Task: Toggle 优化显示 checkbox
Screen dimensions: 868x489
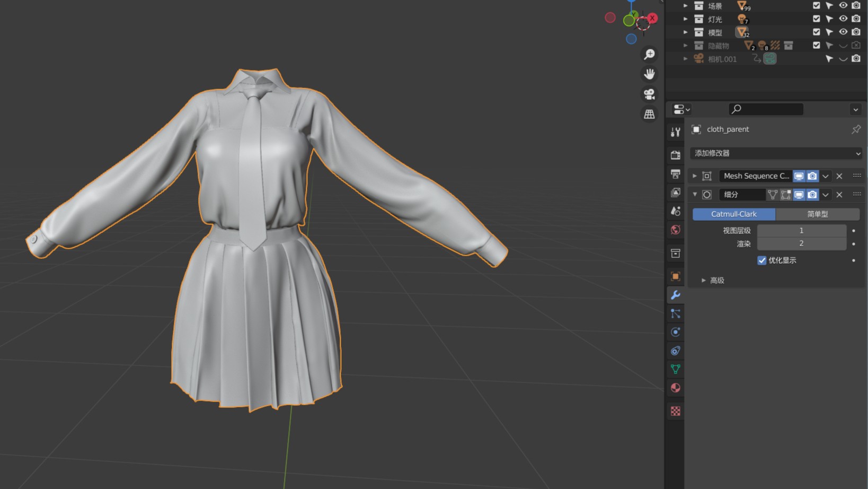Action: coord(762,260)
